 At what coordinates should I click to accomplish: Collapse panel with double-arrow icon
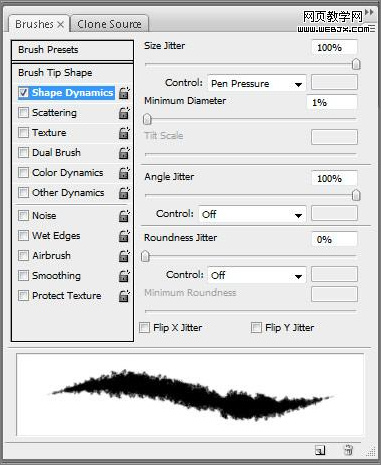[369, 12]
